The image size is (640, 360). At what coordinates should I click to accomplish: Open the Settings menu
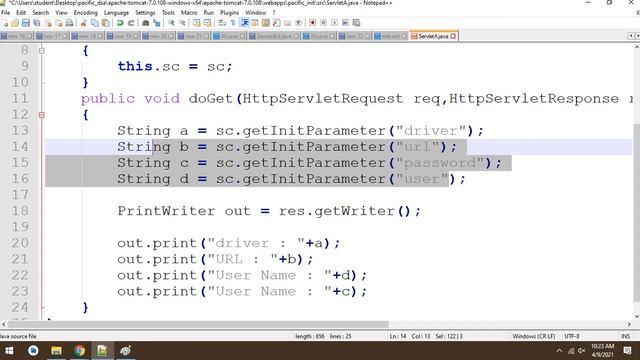145,13
